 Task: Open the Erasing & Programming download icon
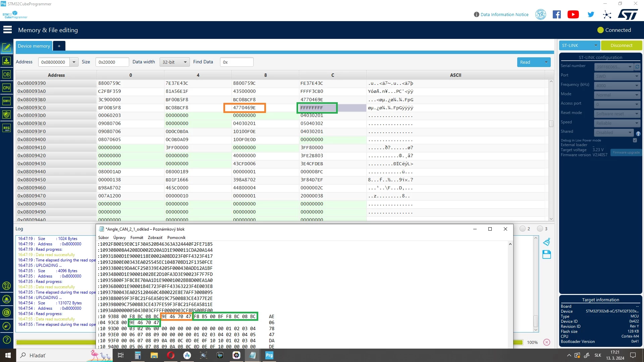point(6,61)
